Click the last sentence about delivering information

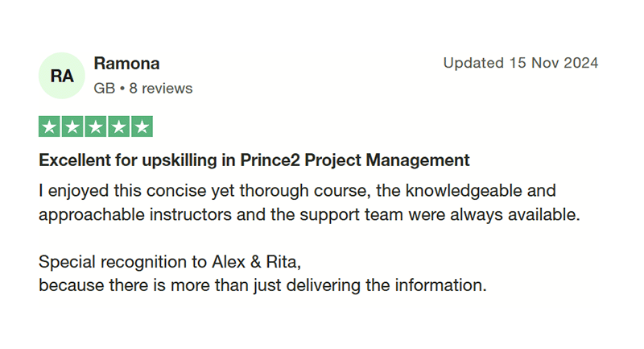(x=262, y=285)
